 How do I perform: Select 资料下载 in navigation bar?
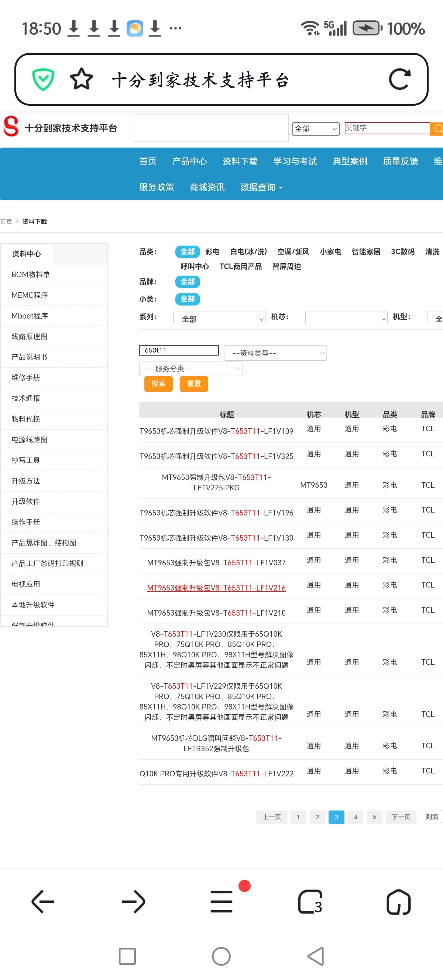(240, 161)
